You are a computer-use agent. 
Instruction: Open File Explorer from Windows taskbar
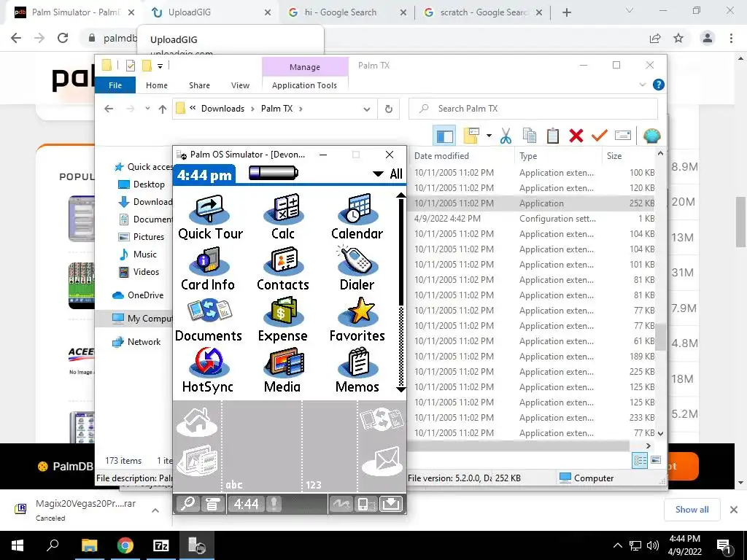(89, 545)
